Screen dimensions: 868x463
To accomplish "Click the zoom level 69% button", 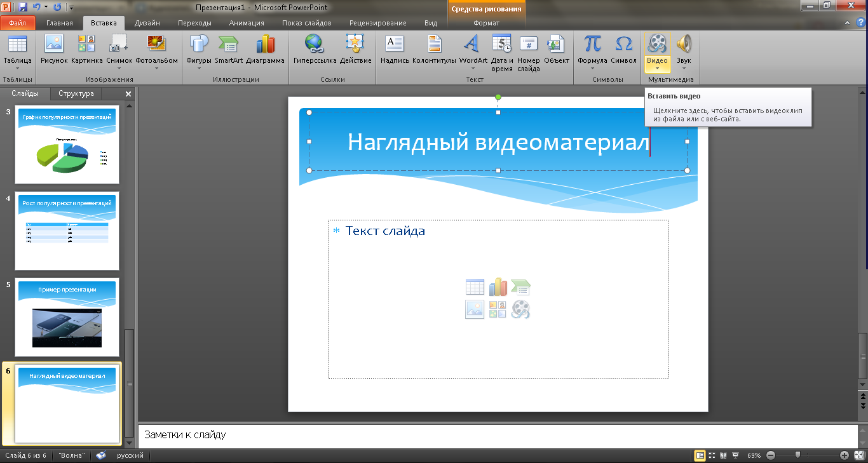I will tap(754, 455).
